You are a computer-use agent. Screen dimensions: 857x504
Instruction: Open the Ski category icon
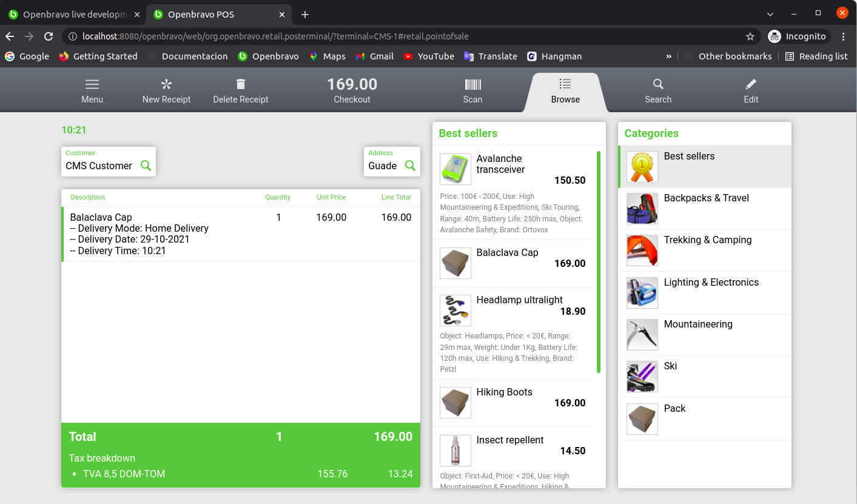point(642,377)
